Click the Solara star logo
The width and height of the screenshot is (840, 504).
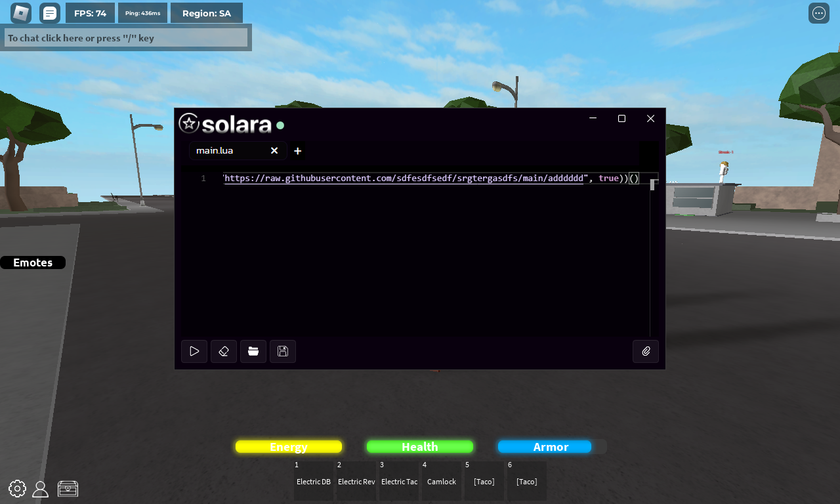(x=189, y=123)
